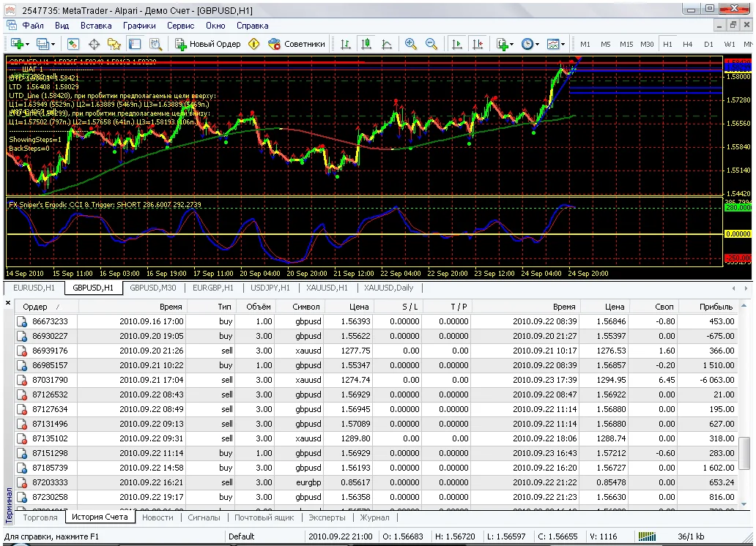Viewport: 756px width, 546px height.
Task: Click the Новый Ордер button
Action: pyautogui.click(x=208, y=44)
